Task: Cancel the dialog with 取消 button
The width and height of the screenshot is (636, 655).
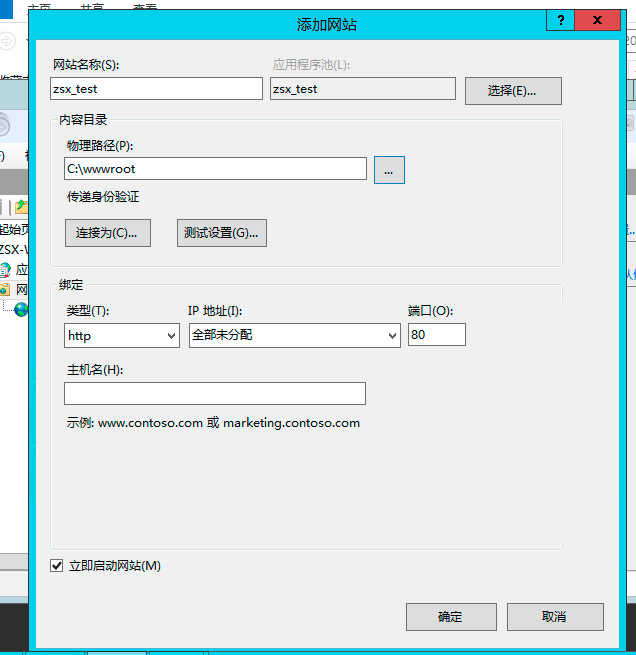Action: click(555, 617)
